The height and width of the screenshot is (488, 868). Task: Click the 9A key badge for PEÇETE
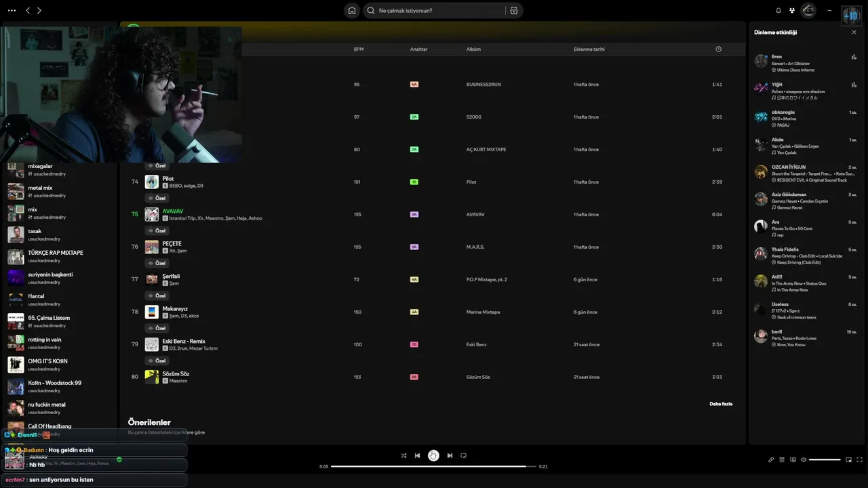coord(414,247)
